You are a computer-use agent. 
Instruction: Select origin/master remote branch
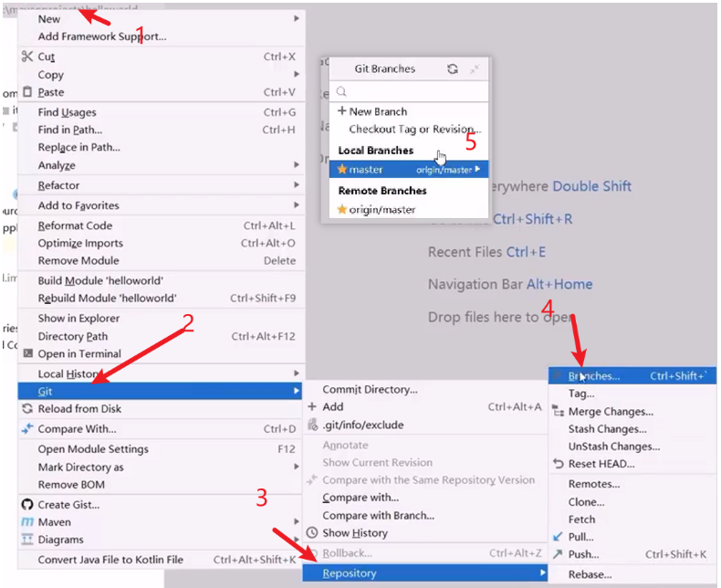tap(381, 210)
